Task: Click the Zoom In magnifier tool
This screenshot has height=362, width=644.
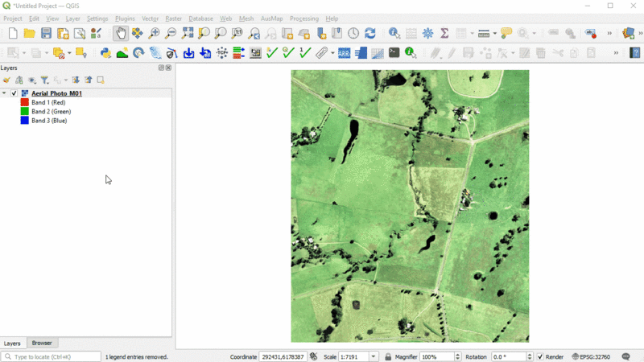Action: 155,33
